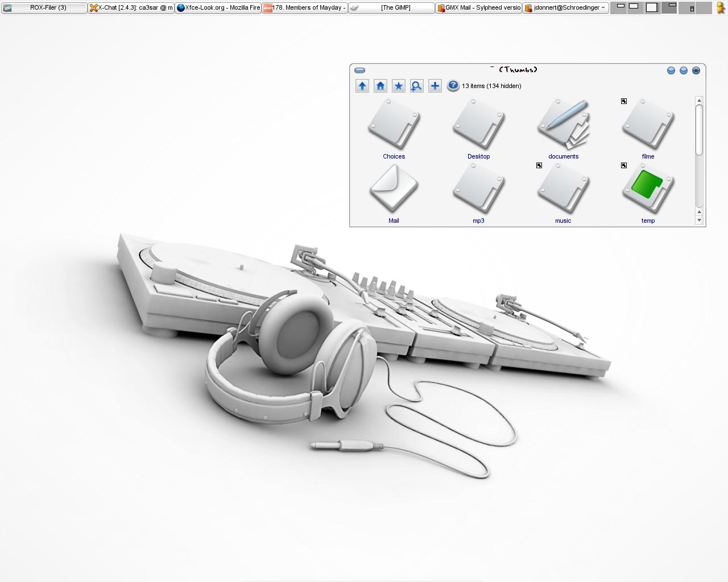Open the Mail envelope folder
This screenshot has width=728, height=582.
tap(394, 194)
